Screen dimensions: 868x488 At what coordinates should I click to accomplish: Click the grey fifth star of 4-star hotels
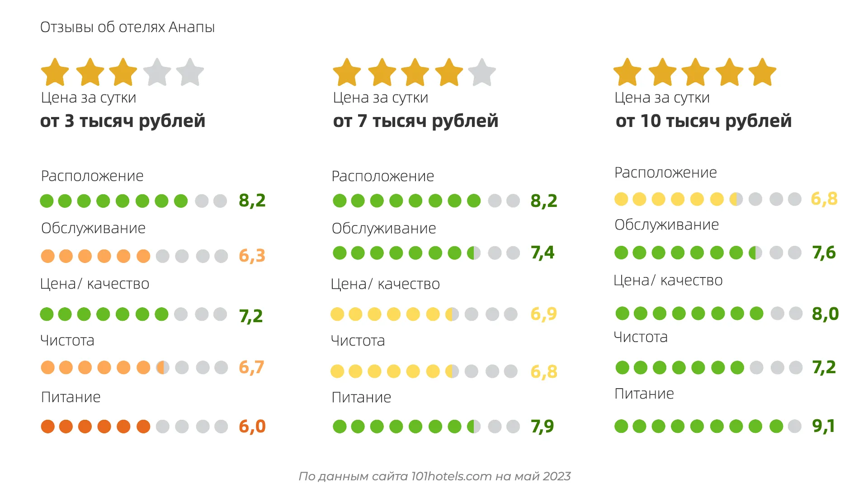482,72
